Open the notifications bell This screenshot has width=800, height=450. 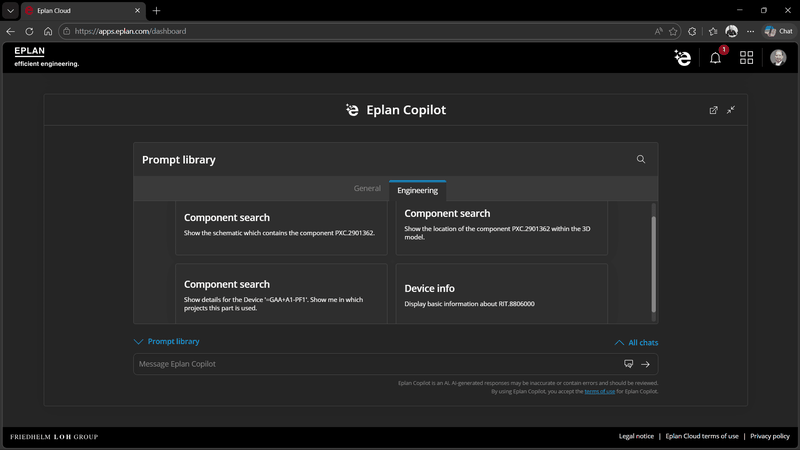point(715,58)
